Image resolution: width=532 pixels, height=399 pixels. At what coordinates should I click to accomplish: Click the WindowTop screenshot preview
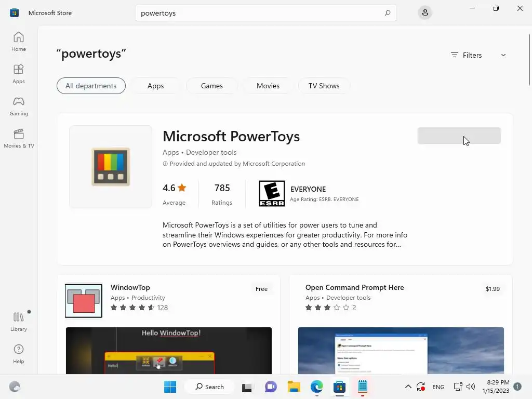pyautogui.click(x=169, y=351)
